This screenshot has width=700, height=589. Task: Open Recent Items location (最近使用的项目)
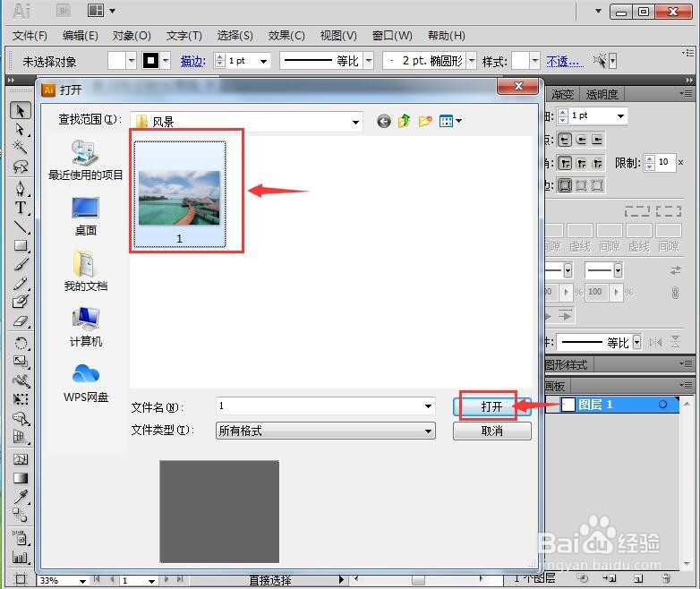pos(85,159)
